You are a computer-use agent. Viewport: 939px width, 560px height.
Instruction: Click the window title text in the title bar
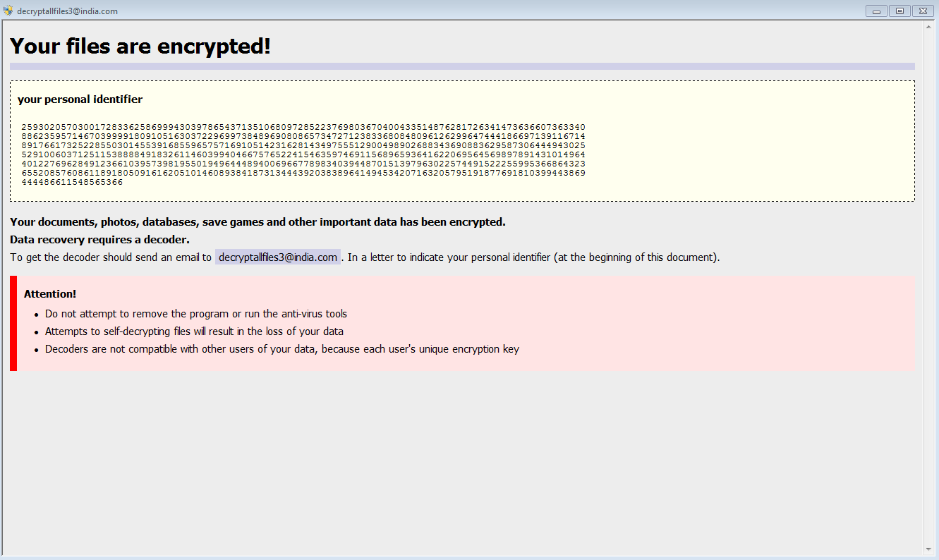click(68, 11)
